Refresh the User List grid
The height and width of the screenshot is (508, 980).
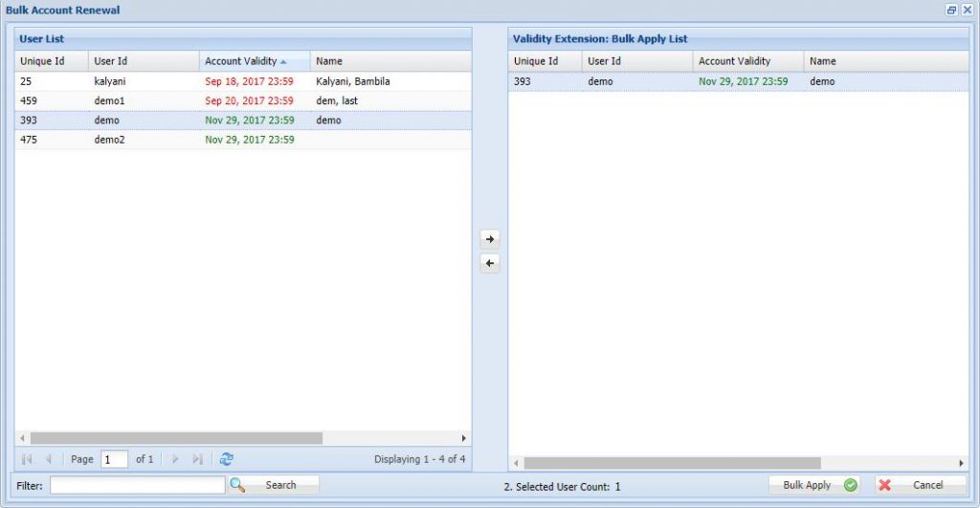226,459
